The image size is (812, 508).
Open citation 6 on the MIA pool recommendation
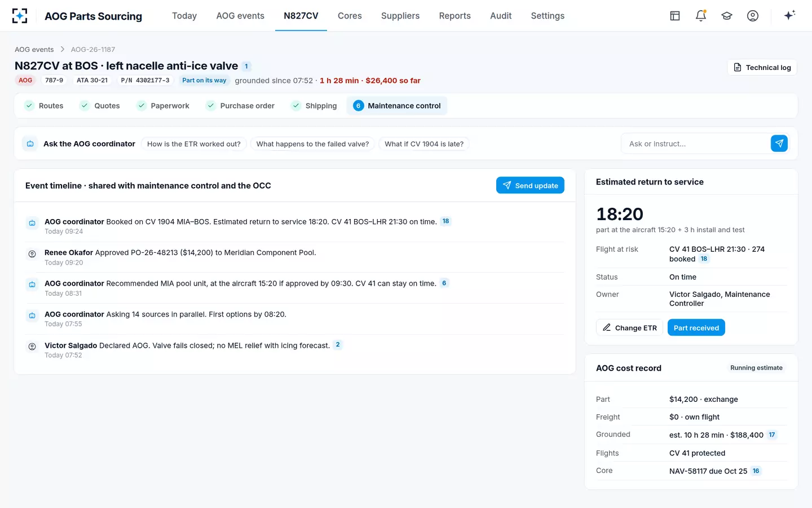tap(444, 283)
